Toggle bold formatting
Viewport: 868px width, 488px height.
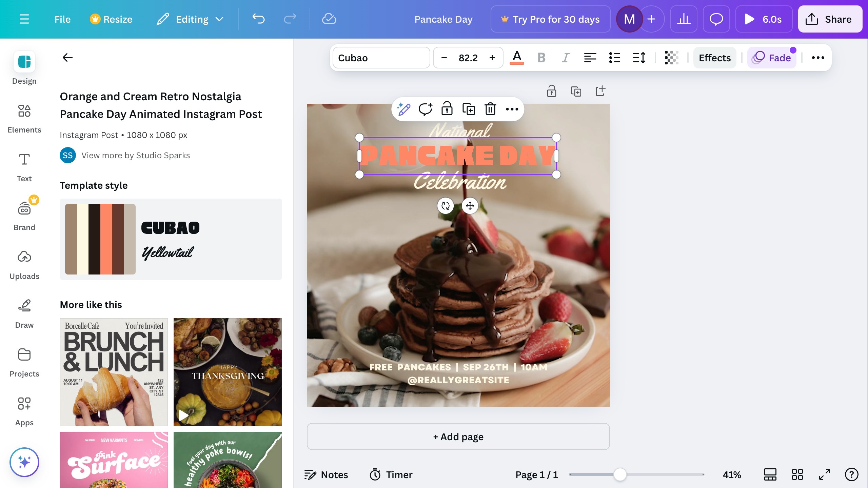coord(541,58)
